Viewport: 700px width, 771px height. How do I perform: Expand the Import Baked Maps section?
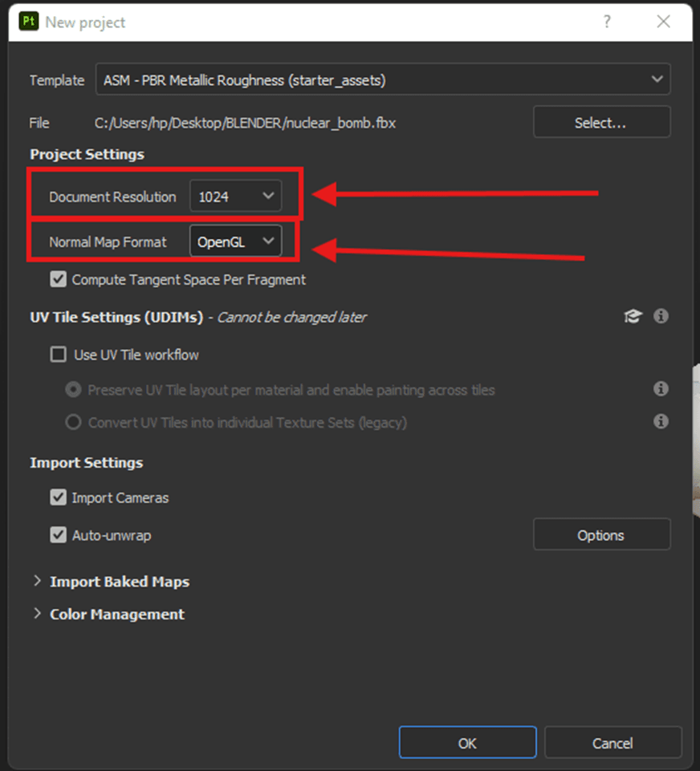tap(37, 582)
